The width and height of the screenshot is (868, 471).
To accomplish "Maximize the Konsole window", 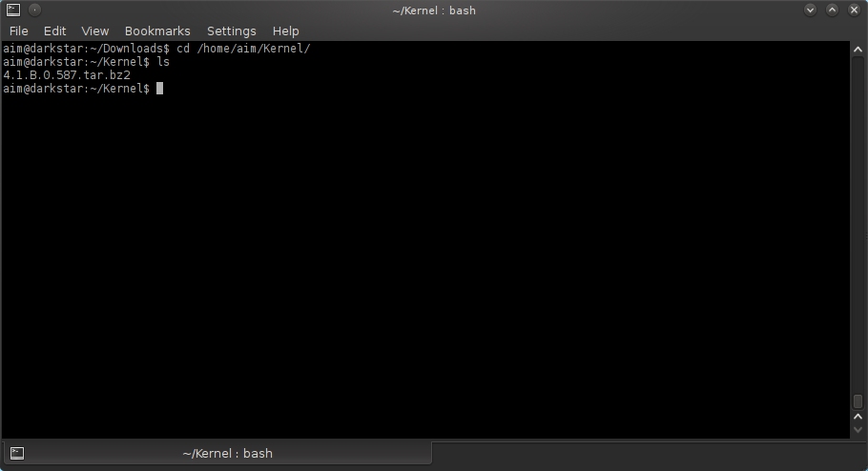I will click(x=832, y=10).
